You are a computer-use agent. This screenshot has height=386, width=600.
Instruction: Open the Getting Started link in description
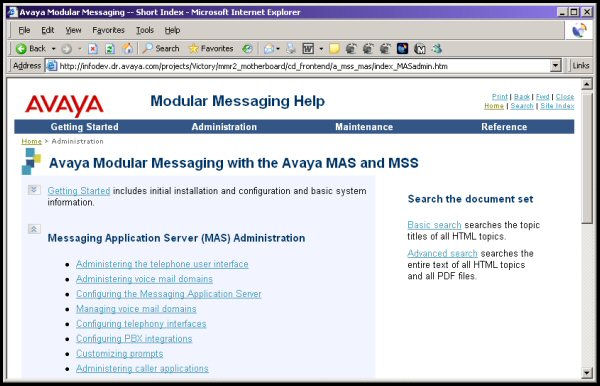coord(79,191)
